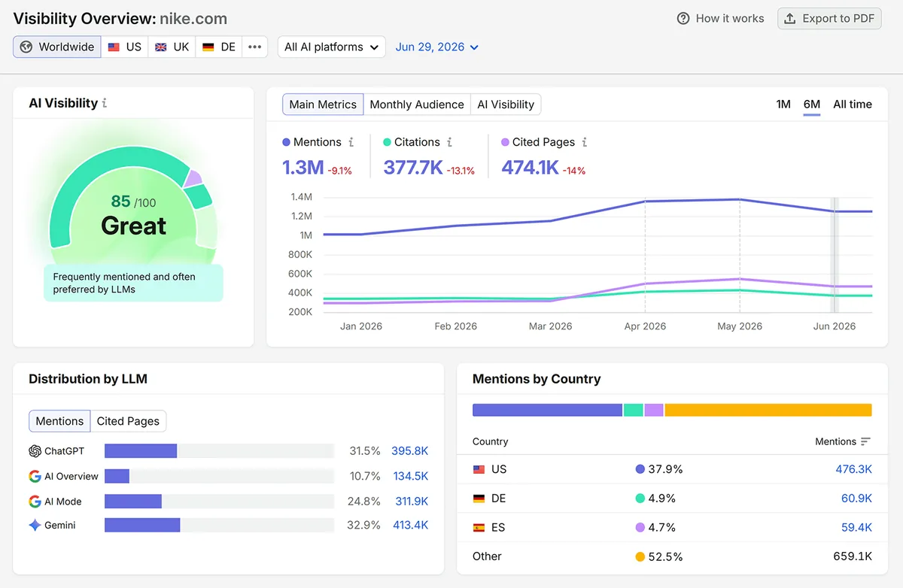Switch to the Monthly Audience tab
The height and width of the screenshot is (588, 903).
(417, 105)
